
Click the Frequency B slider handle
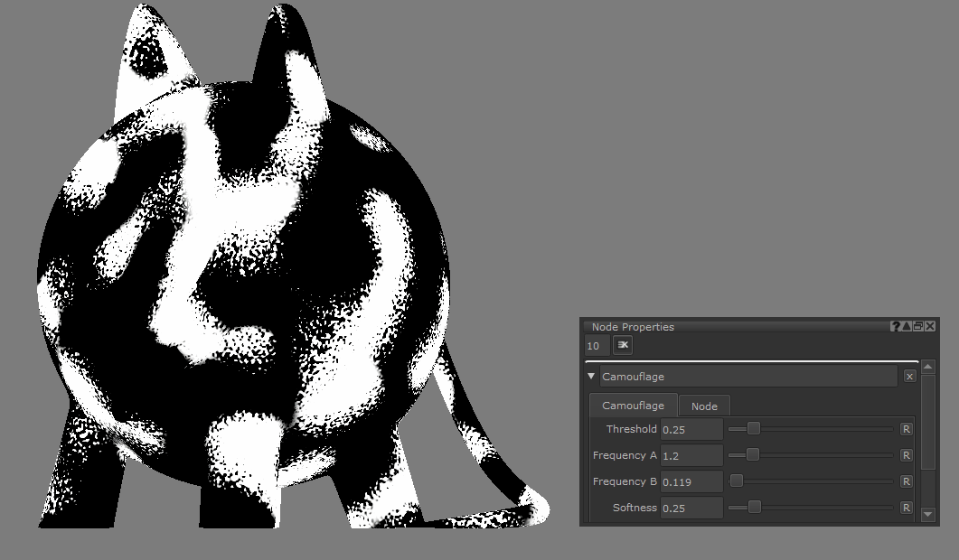pos(737,481)
